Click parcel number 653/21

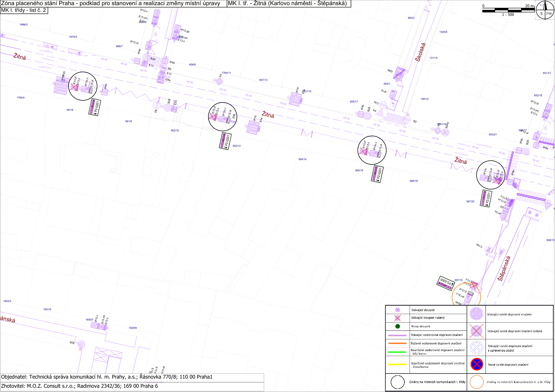493,134
